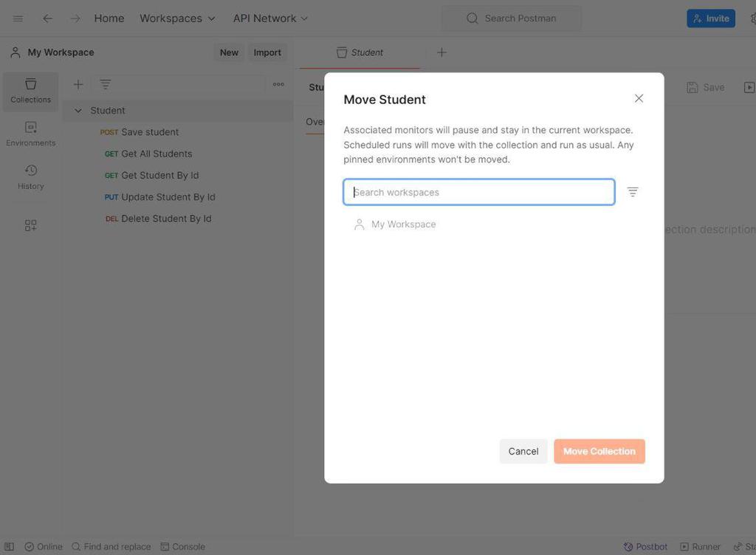Click the back navigation arrow
The width and height of the screenshot is (756, 555).
(x=47, y=18)
